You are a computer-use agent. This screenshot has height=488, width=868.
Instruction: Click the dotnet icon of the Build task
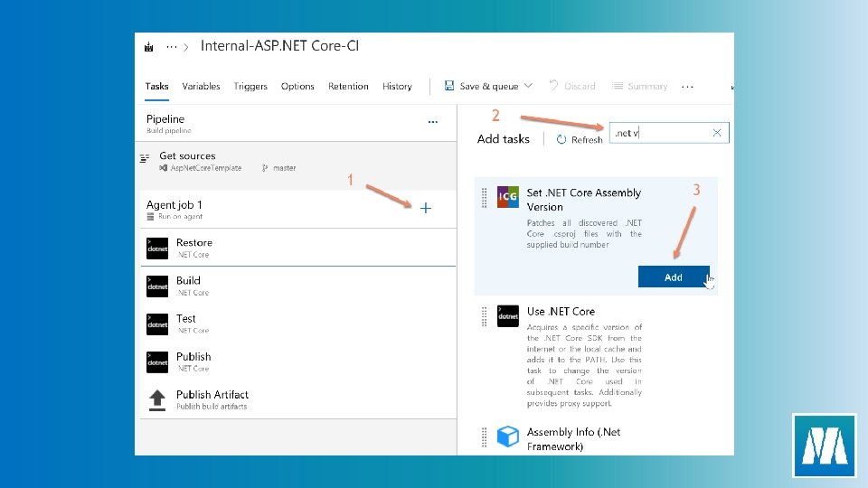tap(157, 286)
